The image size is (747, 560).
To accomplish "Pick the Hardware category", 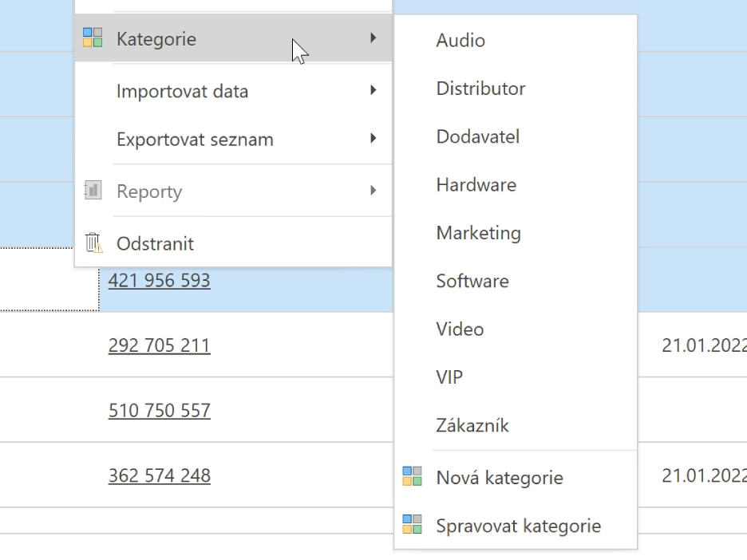I will click(516, 185).
